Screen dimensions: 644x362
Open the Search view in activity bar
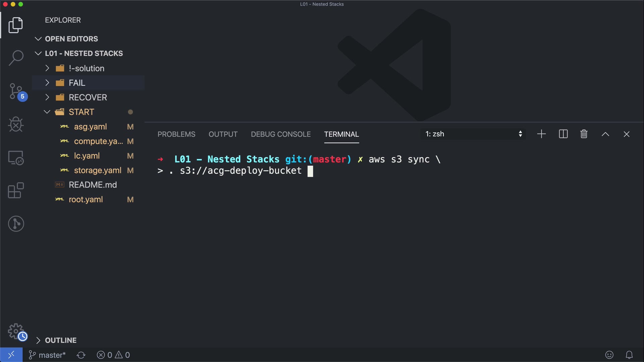(x=16, y=58)
